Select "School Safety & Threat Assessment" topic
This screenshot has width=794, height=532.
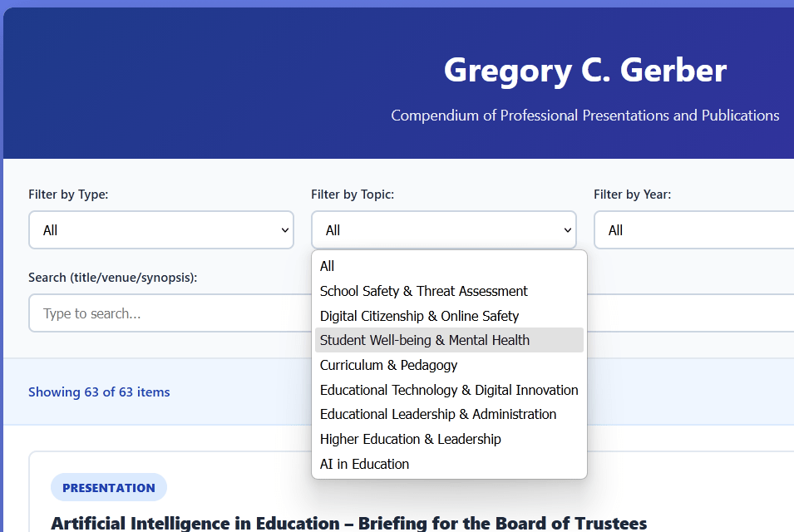coord(423,291)
